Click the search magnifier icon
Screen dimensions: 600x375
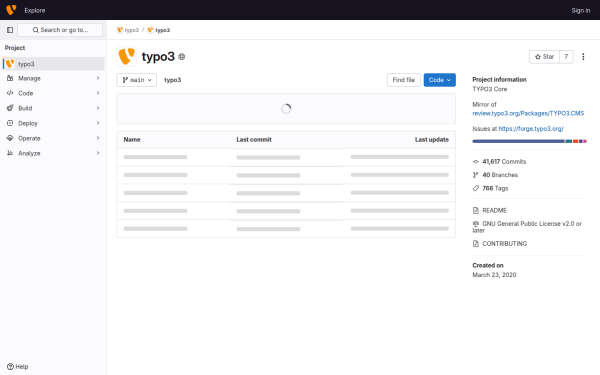(36, 30)
